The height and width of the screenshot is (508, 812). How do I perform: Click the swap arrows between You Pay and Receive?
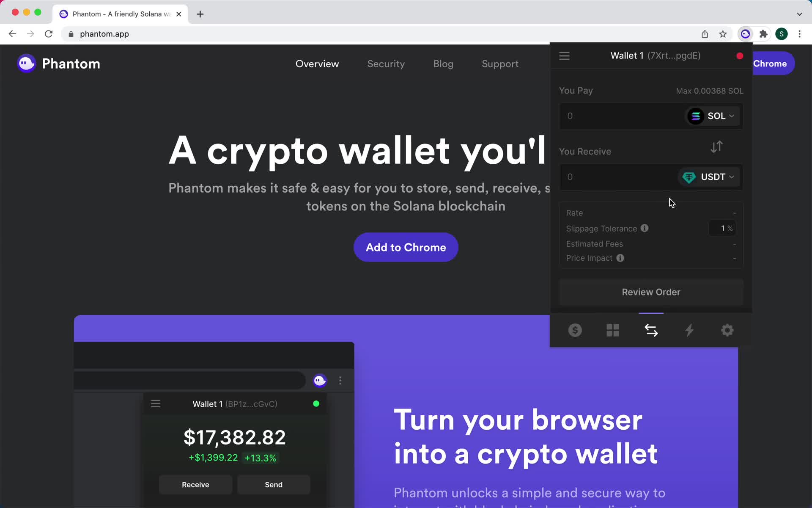[x=717, y=146]
